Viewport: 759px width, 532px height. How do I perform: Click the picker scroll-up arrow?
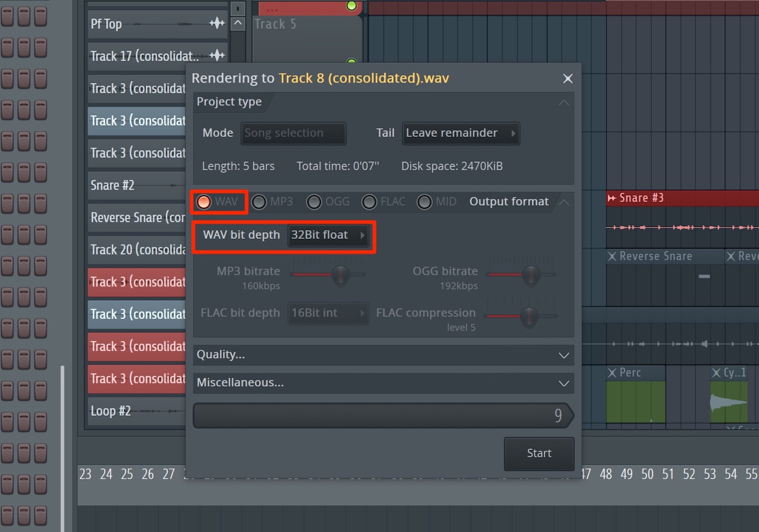point(238,24)
